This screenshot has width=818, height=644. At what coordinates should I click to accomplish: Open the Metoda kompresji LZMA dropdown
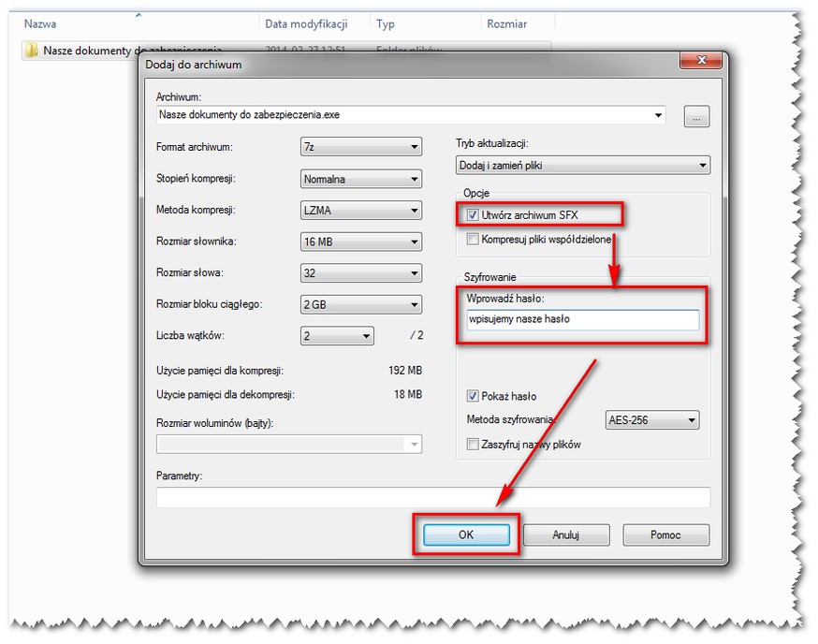tap(360, 211)
